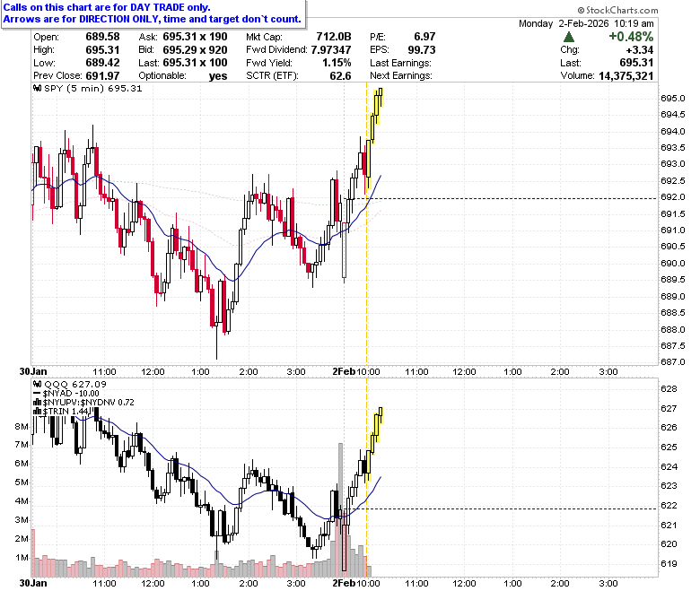Click the 8M volume axis label
Viewport: 700px width, 591px height.
pyautogui.click(x=22, y=426)
